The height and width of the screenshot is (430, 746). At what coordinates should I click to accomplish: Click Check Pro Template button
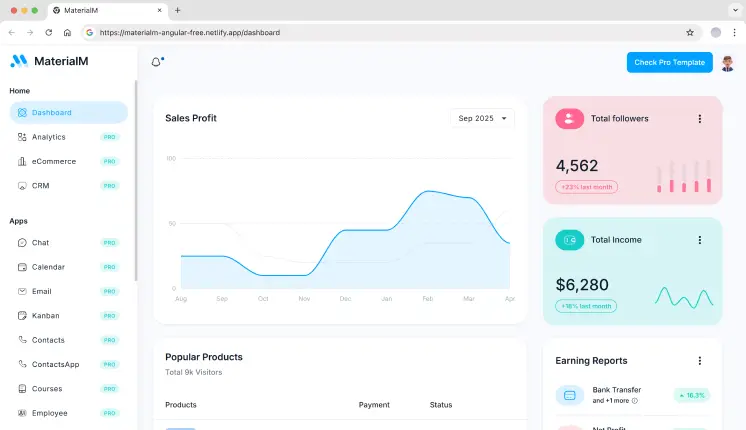(x=669, y=62)
